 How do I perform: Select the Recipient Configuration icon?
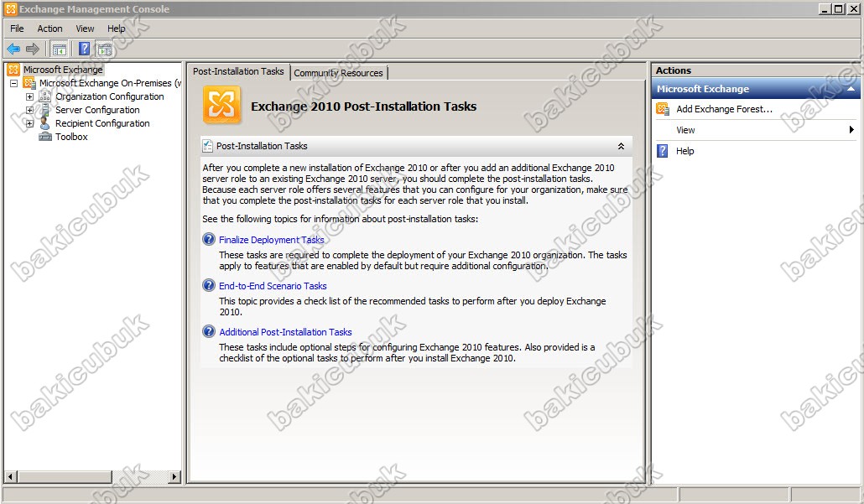click(x=45, y=123)
